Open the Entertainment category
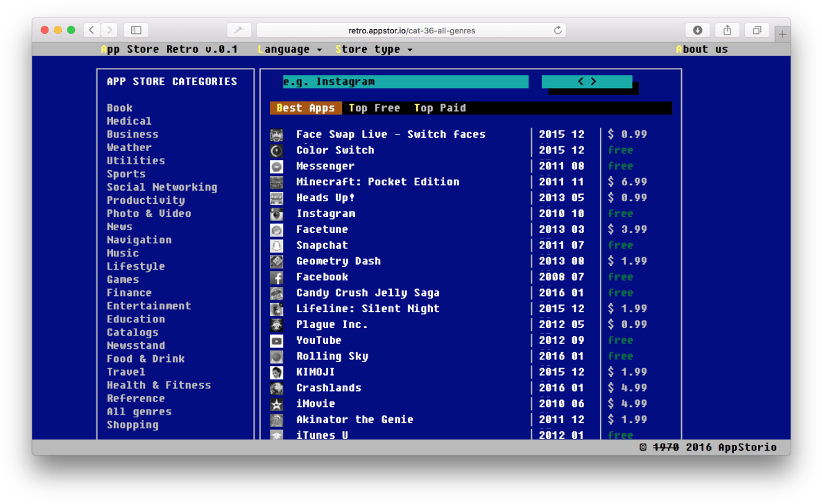Viewport: 822px width, 504px height. pos(149,306)
